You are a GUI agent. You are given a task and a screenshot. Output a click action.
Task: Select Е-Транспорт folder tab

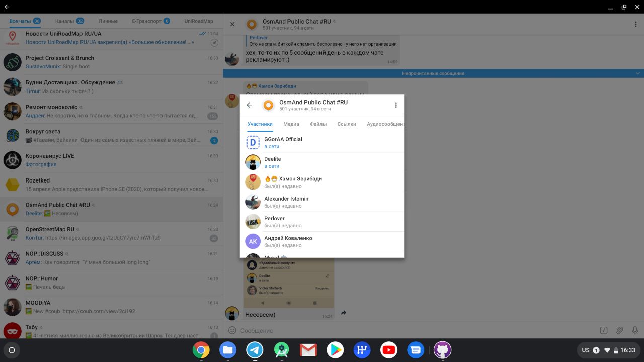coord(151,21)
